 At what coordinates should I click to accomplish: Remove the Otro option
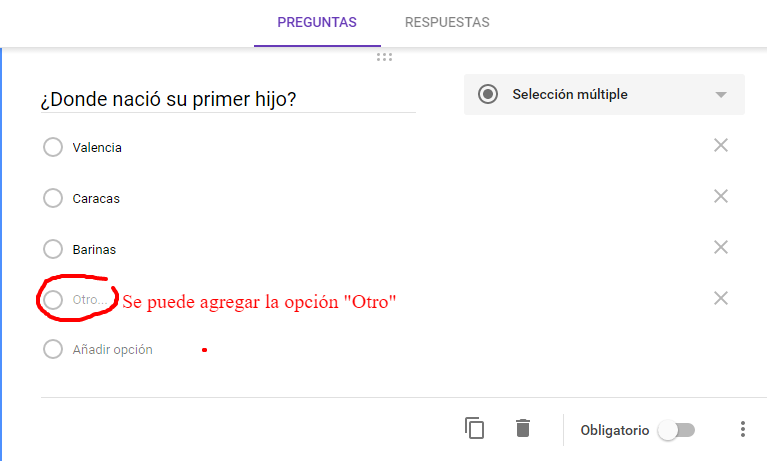(720, 298)
